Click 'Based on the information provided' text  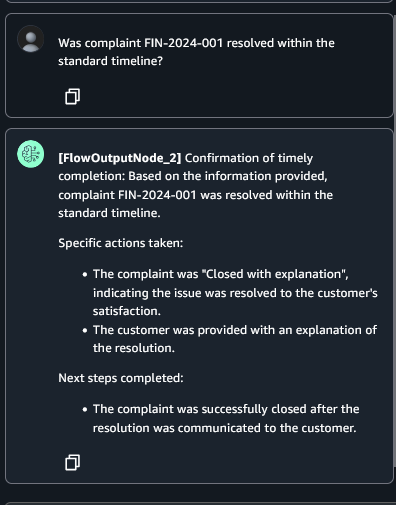[228, 176]
